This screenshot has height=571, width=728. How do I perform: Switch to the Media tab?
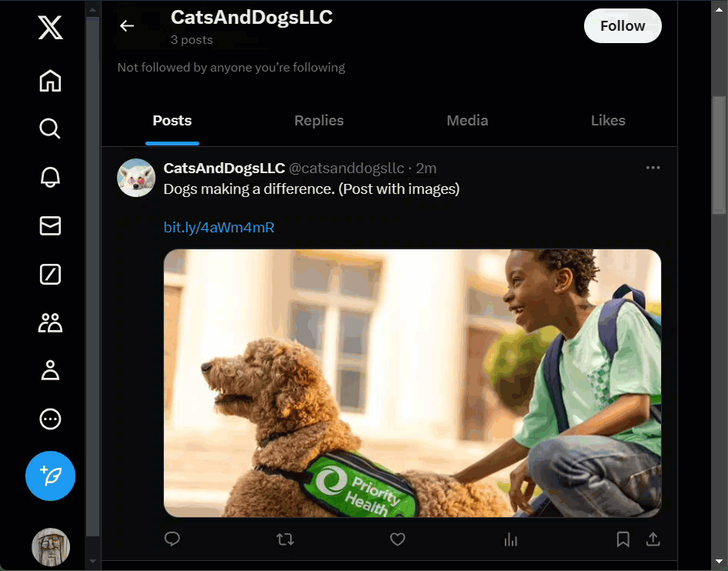point(467,121)
